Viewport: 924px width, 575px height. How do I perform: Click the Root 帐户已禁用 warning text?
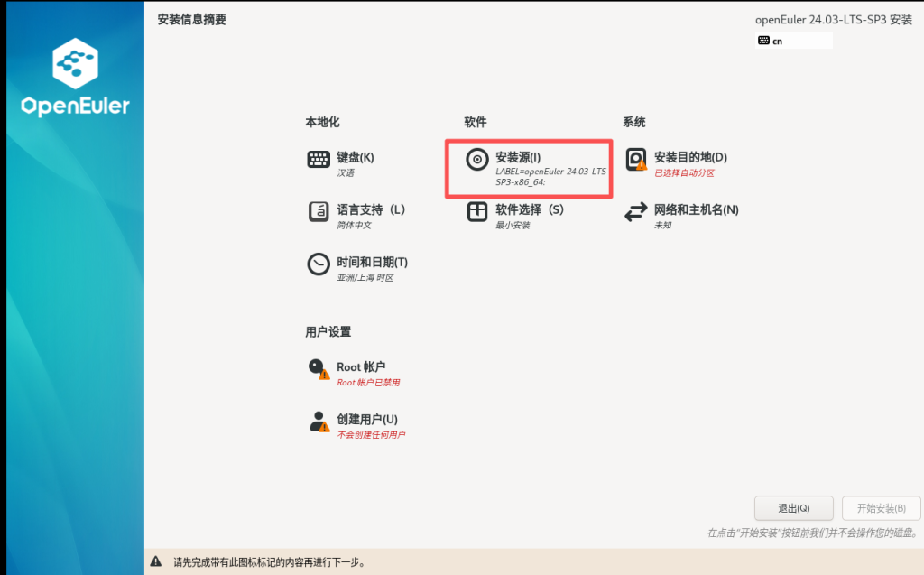tap(368, 382)
